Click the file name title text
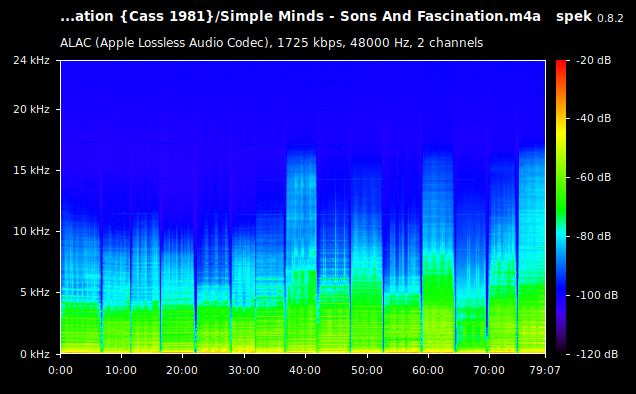The image size is (636, 394). tap(300, 17)
